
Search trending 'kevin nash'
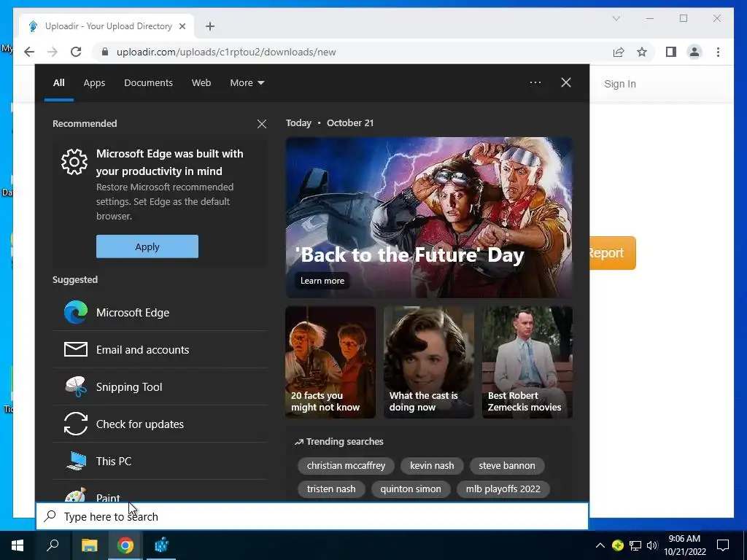point(432,465)
